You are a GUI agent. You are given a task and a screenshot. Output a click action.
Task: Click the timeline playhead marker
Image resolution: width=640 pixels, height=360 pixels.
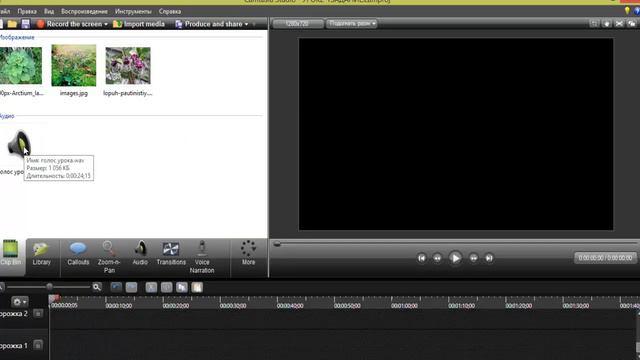click(54, 299)
